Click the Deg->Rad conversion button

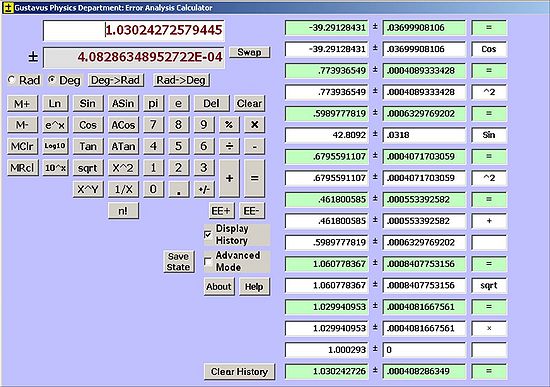pyautogui.click(x=115, y=80)
